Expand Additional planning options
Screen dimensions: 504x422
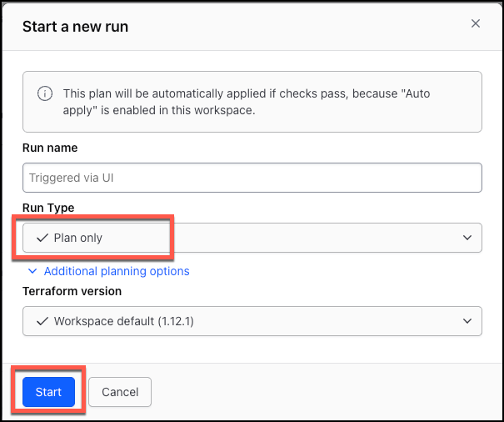109,271
